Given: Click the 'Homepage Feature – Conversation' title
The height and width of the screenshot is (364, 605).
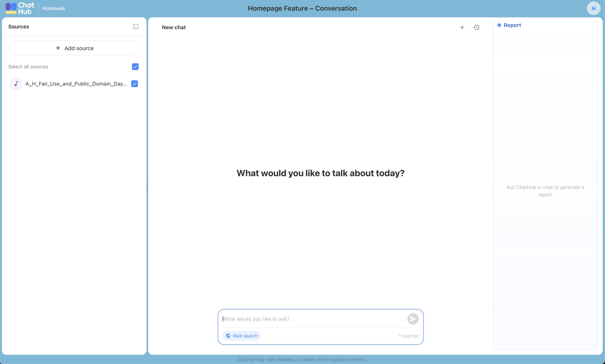Looking at the screenshot, I should (302, 8).
